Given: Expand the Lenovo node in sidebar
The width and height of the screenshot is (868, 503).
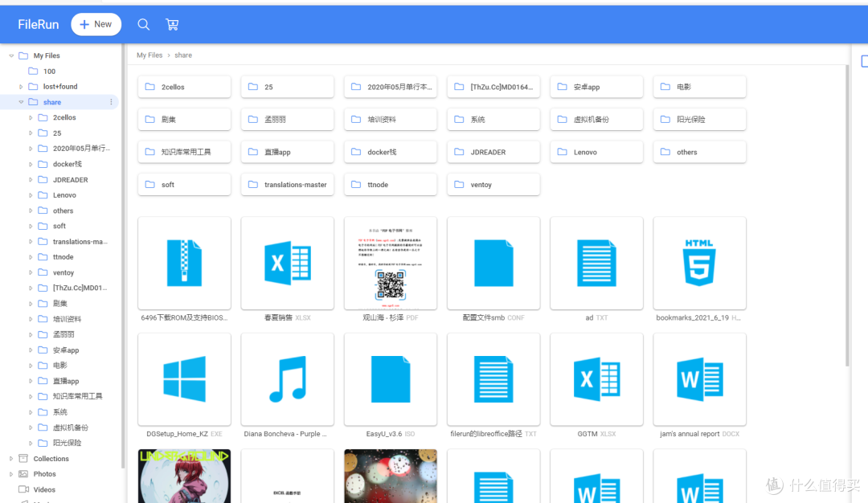Looking at the screenshot, I should click(x=31, y=195).
